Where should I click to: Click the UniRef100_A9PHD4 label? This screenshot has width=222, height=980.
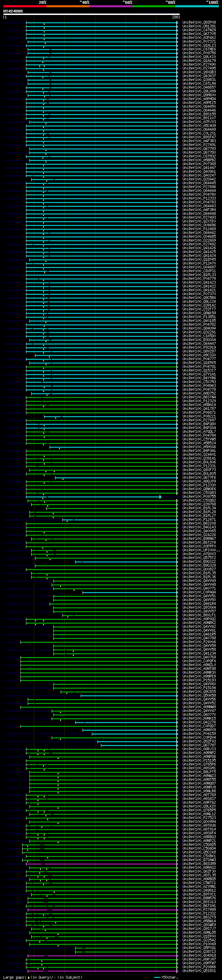199,99
